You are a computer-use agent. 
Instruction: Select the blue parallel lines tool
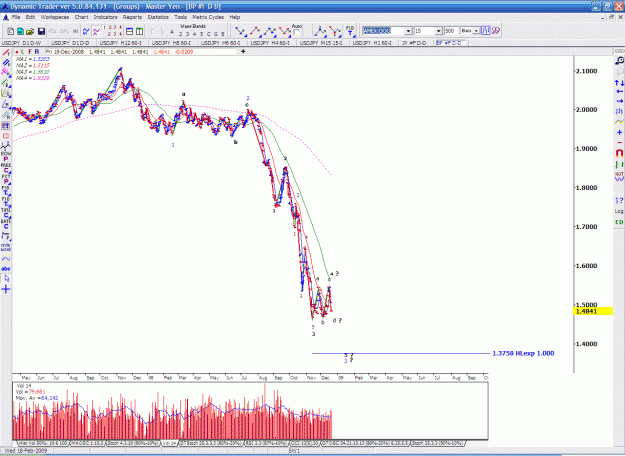click(x=6, y=63)
